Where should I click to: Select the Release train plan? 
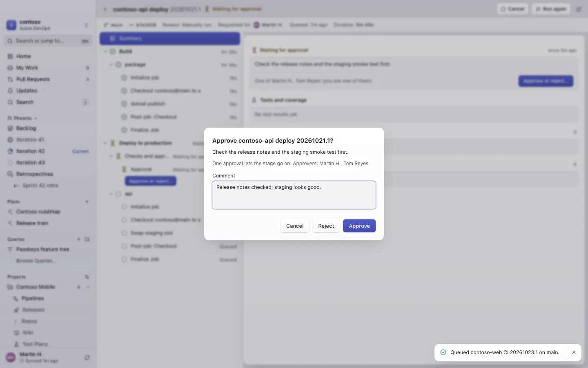point(48,223)
